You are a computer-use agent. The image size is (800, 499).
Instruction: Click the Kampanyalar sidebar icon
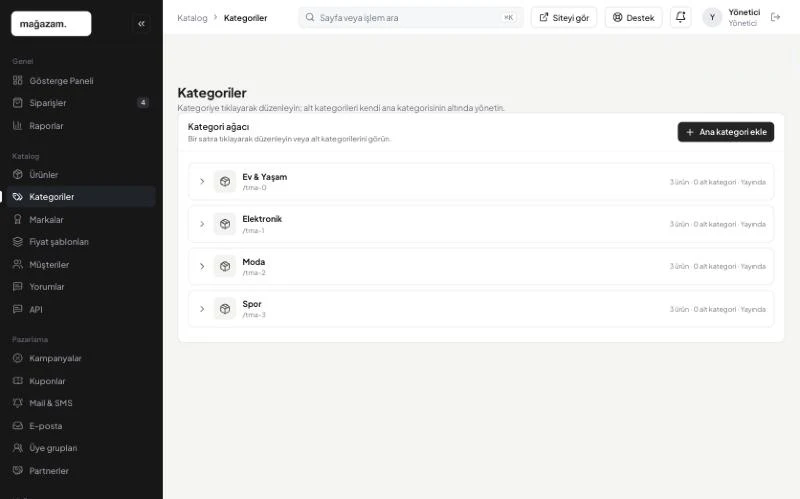[18, 358]
